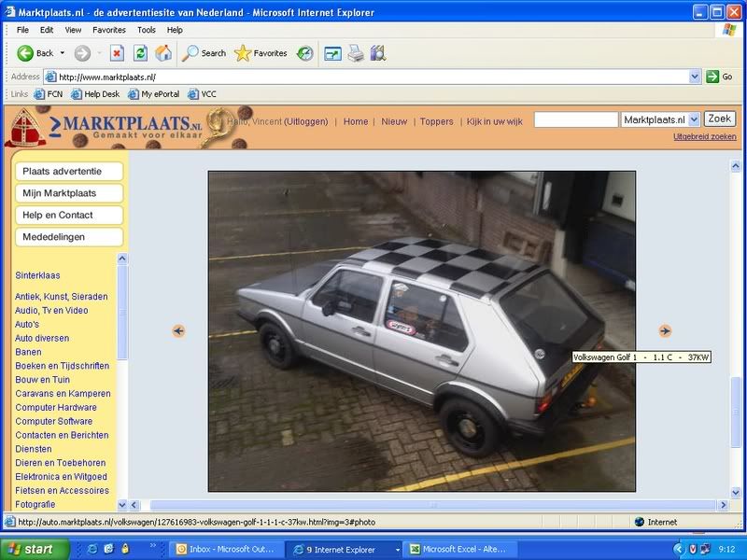The image size is (747, 560).
Task: Click the Internet Explorer quick launch icon
Action: click(x=92, y=549)
